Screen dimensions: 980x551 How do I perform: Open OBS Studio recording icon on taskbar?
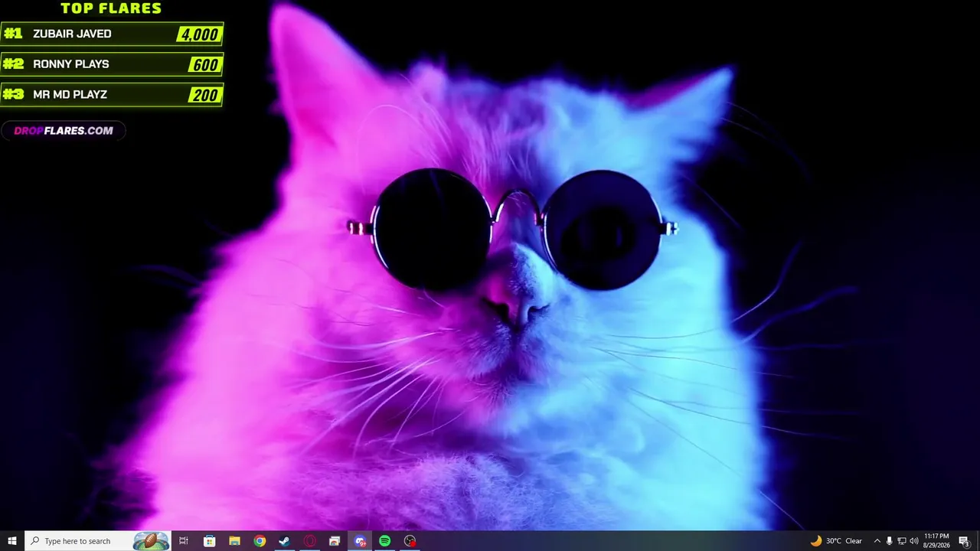410,541
